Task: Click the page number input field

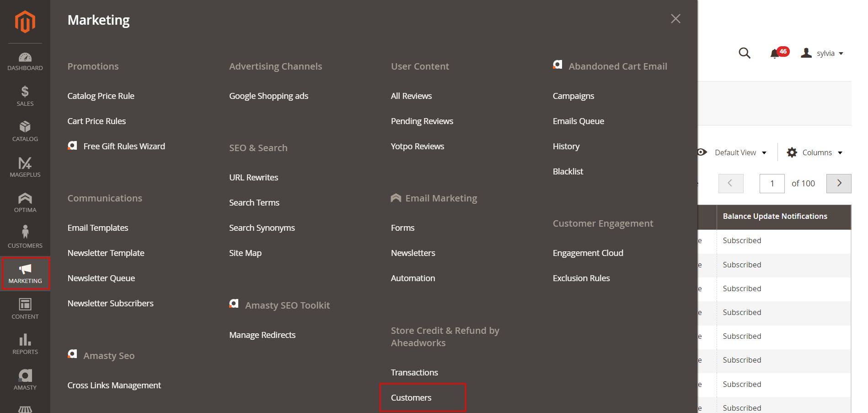Action: click(x=772, y=183)
